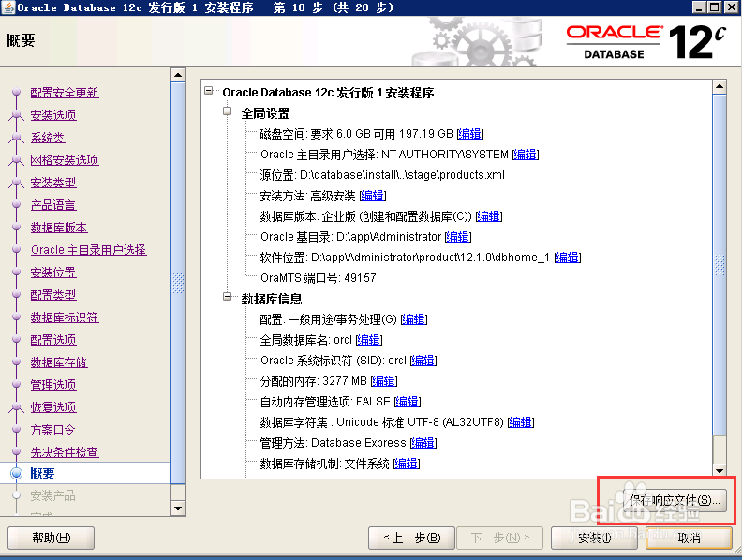Click the step list vertical scrollbar thumb
This screenshot has height=560, width=742.
(x=177, y=283)
